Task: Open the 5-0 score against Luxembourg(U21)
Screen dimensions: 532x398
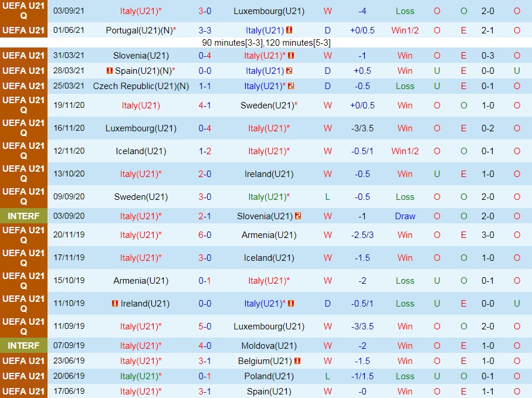Action: [205, 326]
